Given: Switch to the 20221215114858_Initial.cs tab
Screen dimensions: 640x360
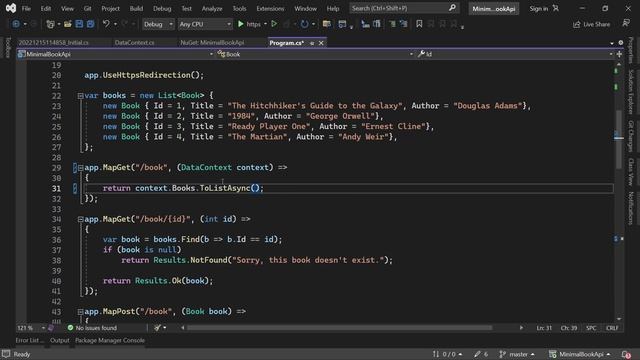Looking at the screenshot, I should 53,42.
